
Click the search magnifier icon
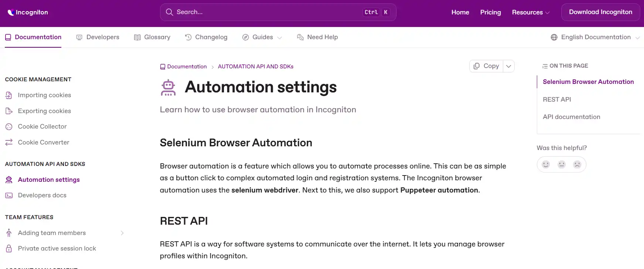pyautogui.click(x=169, y=12)
